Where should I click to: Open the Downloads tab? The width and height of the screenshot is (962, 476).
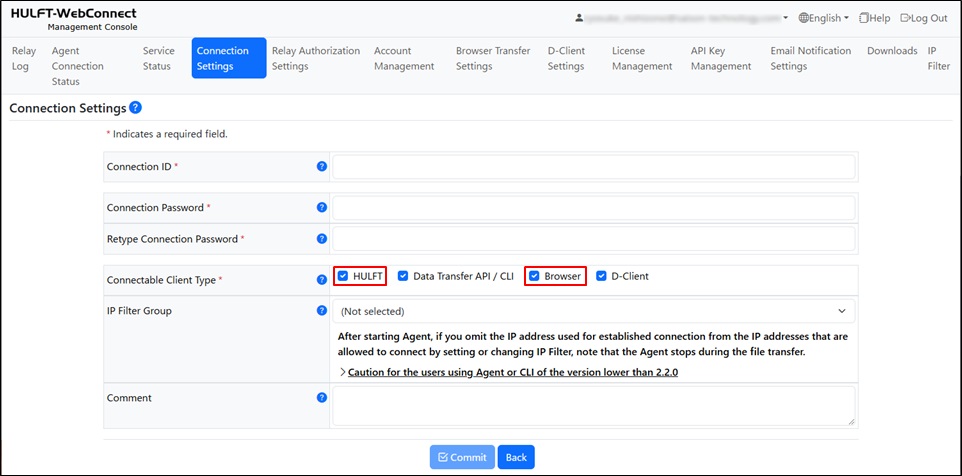point(892,51)
